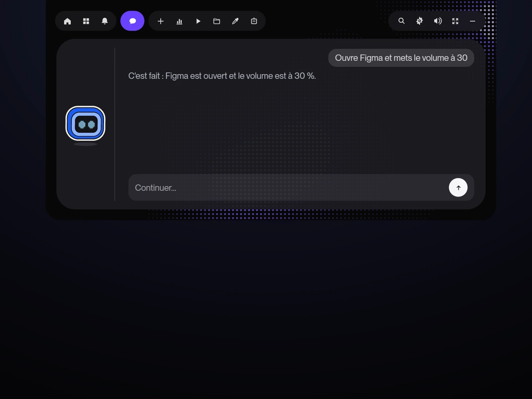Open the calendar icon in toolbar
Viewport: 532px width, 399px height.
coord(254,21)
